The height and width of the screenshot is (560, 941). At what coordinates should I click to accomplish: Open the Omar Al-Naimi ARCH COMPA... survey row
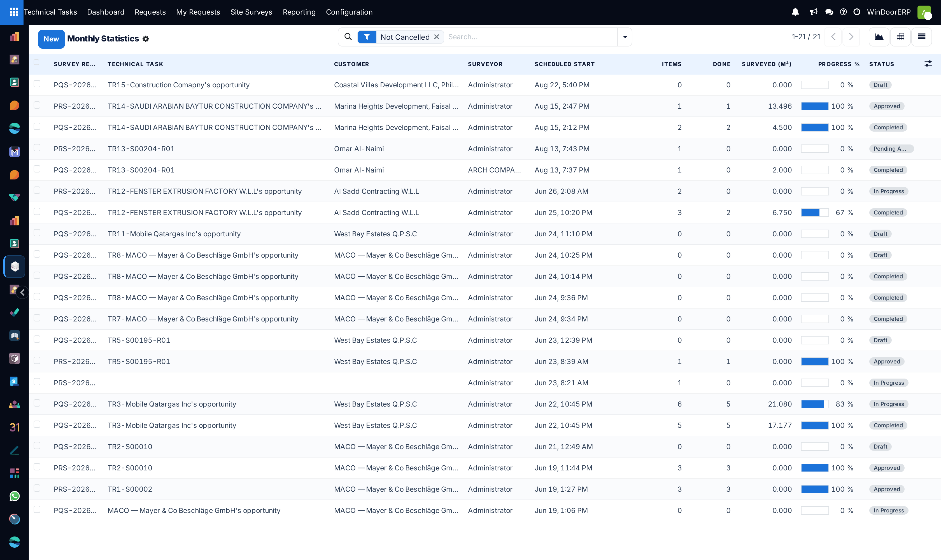pos(485,170)
